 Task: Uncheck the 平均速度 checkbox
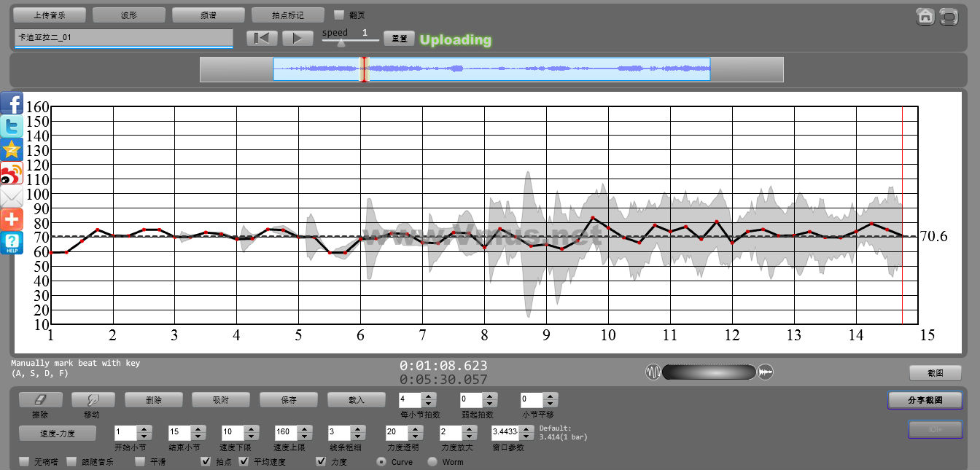coord(244,461)
